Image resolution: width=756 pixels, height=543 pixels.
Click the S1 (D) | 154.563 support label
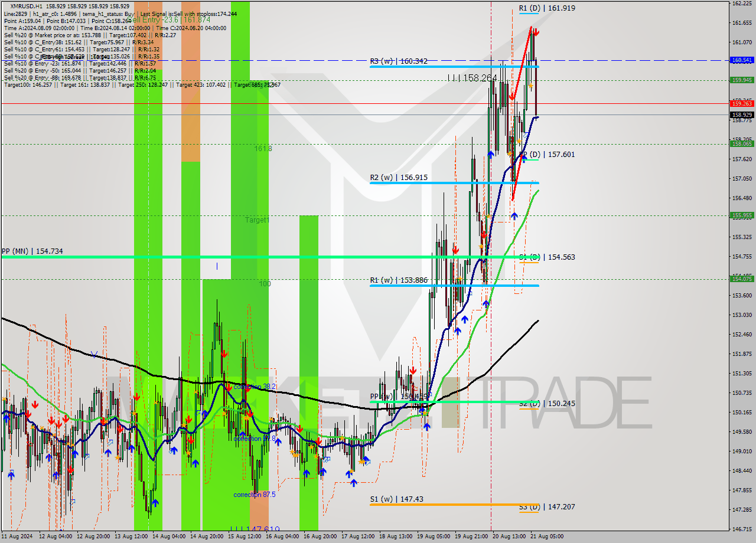(x=547, y=257)
